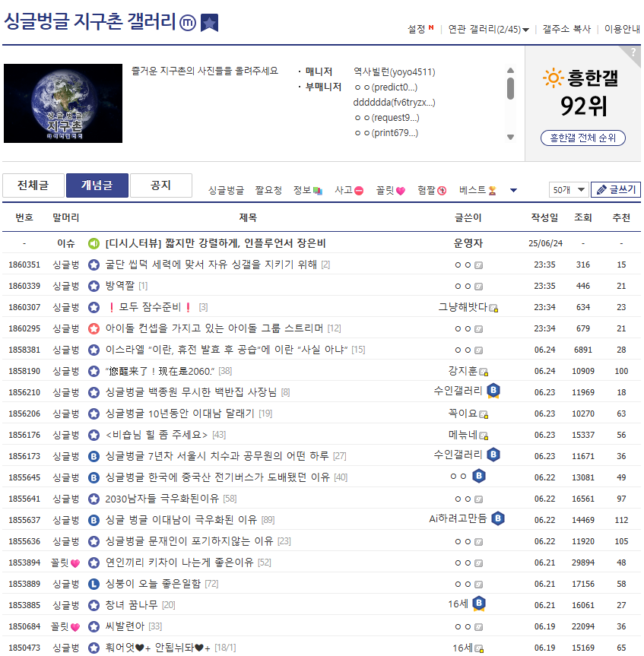Click 수인갤러리 blue badge on post 1856210
Image resolution: width=644 pixels, height=656 pixels.
tap(493, 391)
